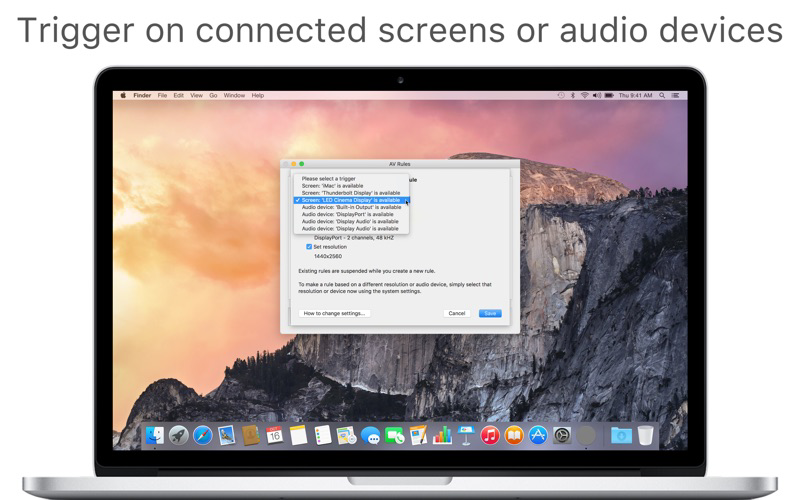Viewport: 800px width, 500px height.
Task: Open the Calendar app in dock
Action: [x=274, y=435]
